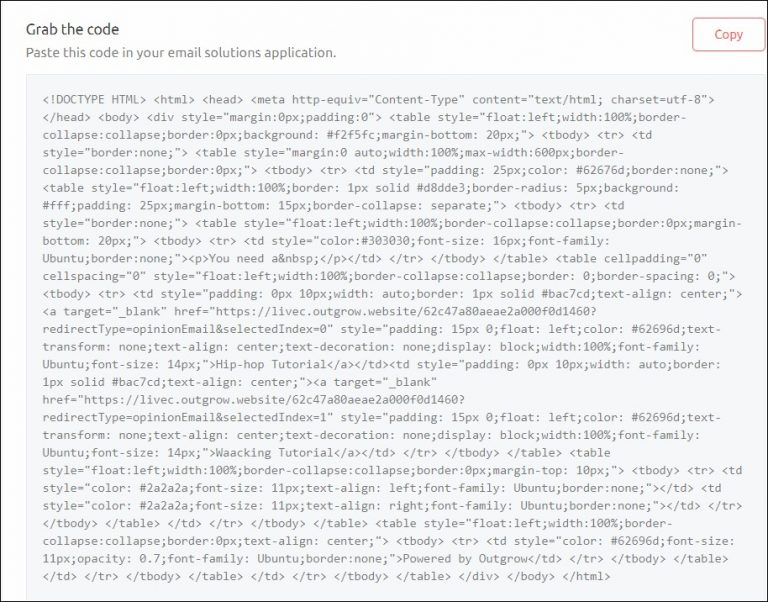This screenshot has height=602, width=768.
Task: Click the "Paste this code" instruction text
Action: coord(181,52)
